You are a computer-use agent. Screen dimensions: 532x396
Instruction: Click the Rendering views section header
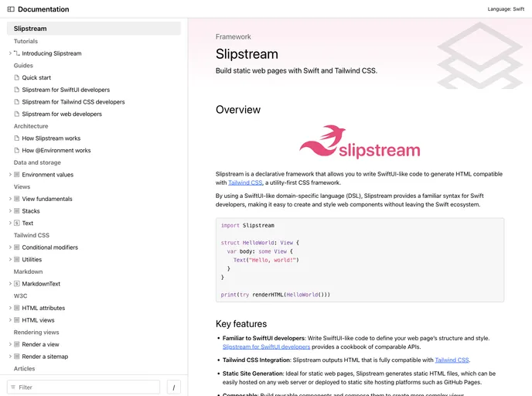click(36, 333)
